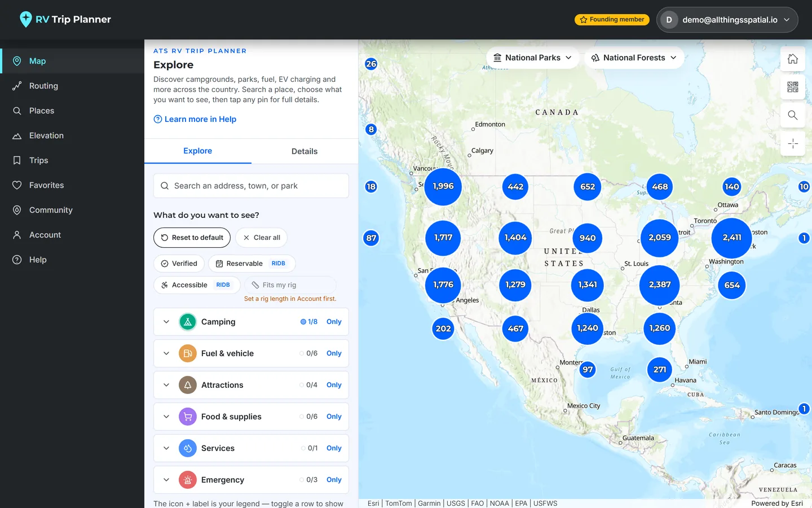
Task: Click the Learn more in Help link
Action: click(195, 119)
